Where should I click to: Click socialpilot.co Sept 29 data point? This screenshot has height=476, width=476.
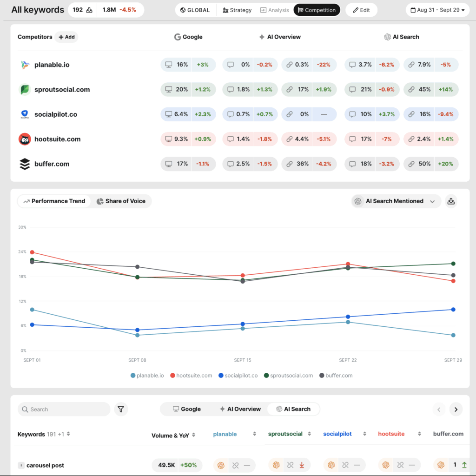(453, 310)
